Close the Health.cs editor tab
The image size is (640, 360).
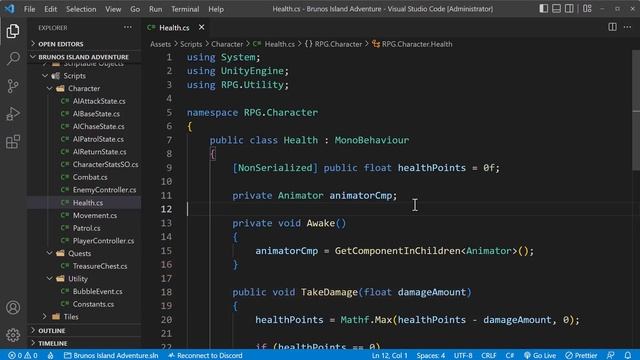[201, 27]
